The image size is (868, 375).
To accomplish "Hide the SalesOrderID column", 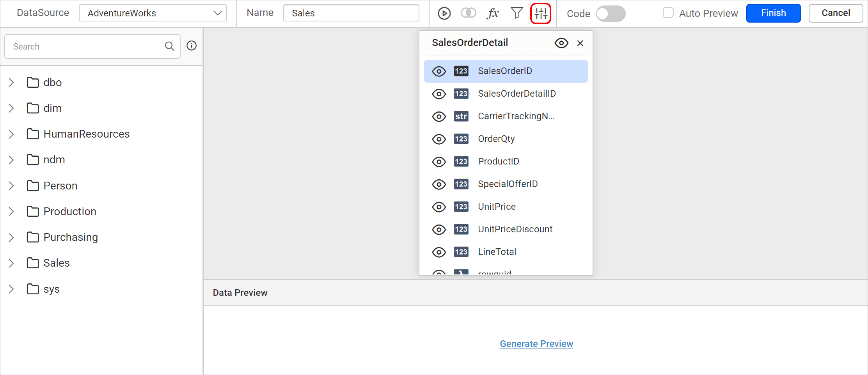I will coord(439,71).
